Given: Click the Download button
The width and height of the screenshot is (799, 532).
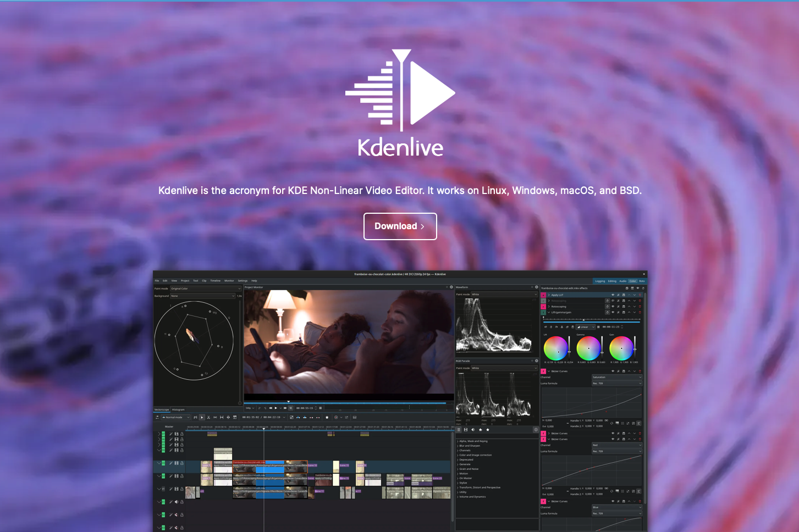Looking at the screenshot, I should click(x=400, y=226).
